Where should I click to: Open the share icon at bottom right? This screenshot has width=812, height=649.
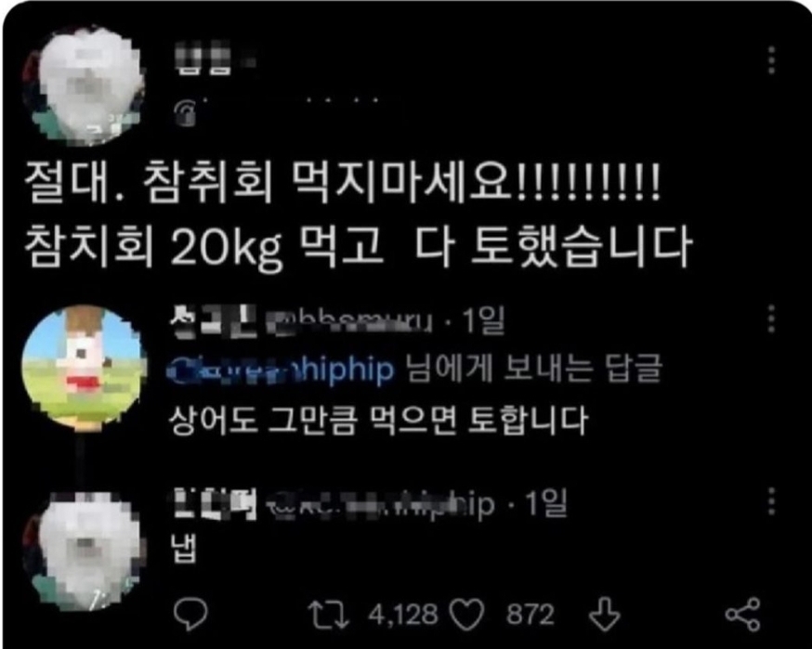tap(742, 615)
